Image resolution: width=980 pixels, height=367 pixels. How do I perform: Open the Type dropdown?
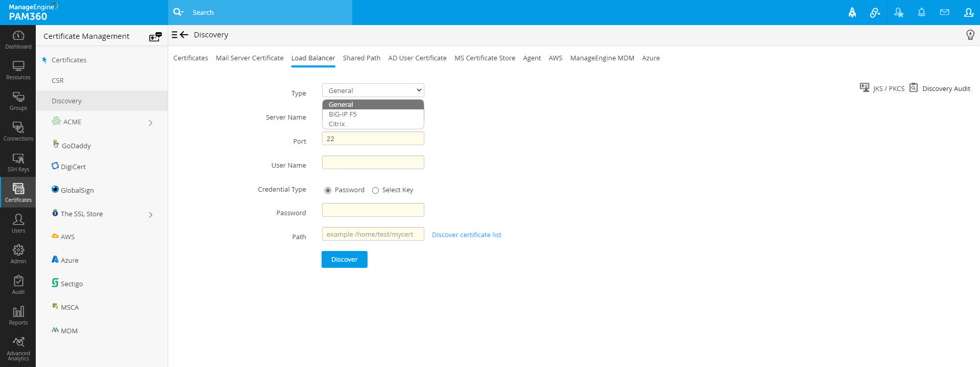pyautogui.click(x=373, y=90)
